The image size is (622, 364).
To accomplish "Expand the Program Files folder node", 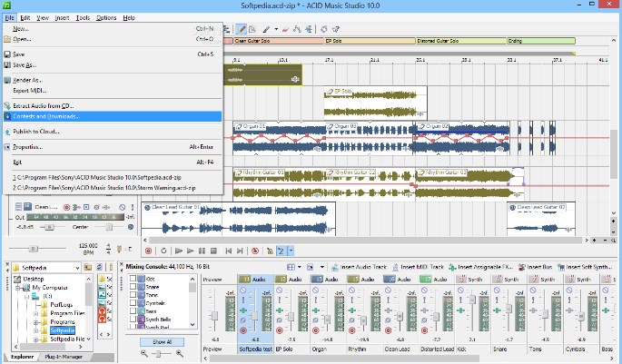I will pos(35,313).
